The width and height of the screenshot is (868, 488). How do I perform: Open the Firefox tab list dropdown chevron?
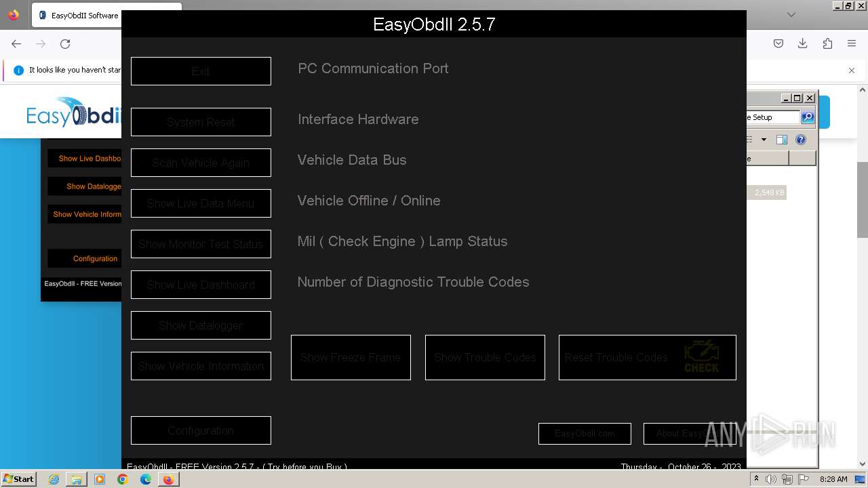point(791,14)
